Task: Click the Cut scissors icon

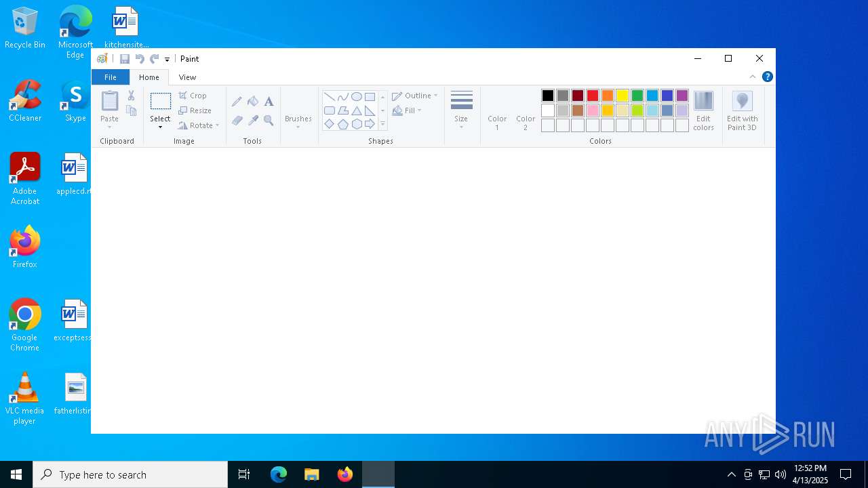Action: (x=132, y=96)
